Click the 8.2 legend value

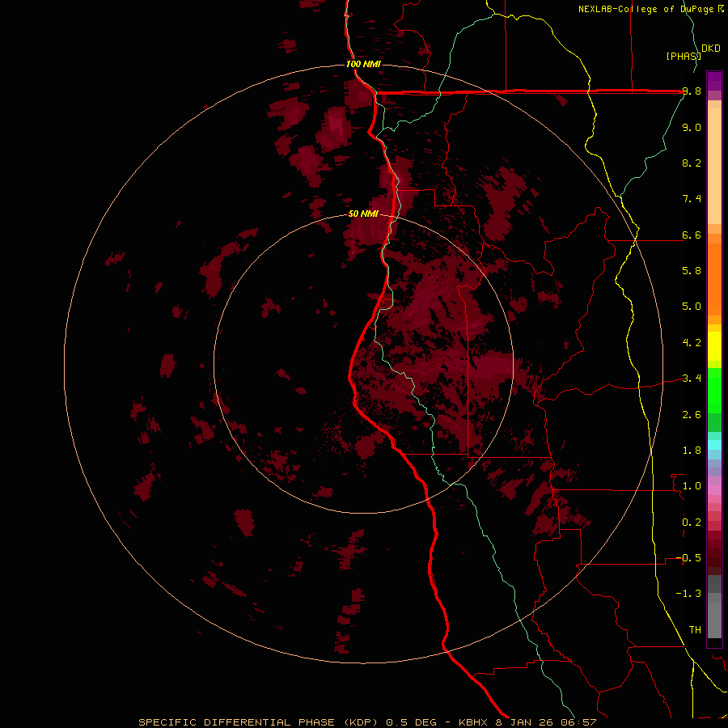click(692, 163)
